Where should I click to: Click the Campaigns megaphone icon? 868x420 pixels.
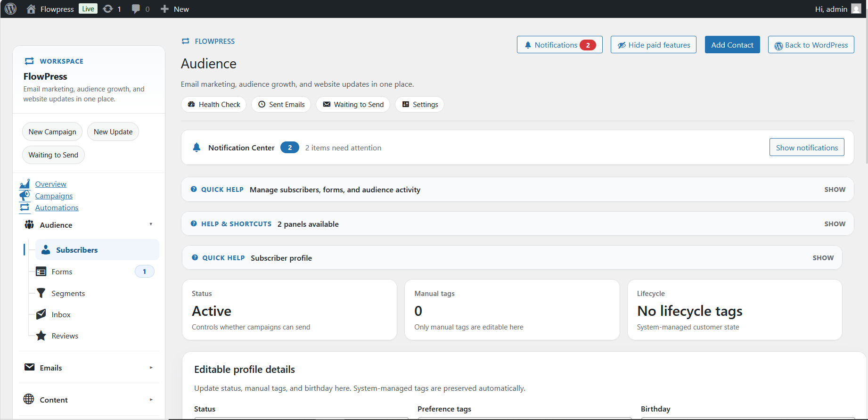point(25,196)
